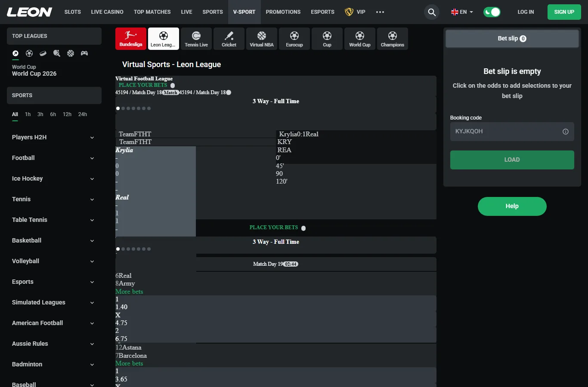Open the Tennis Live virtual sport
This screenshot has height=387, width=588.
point(196,39)
